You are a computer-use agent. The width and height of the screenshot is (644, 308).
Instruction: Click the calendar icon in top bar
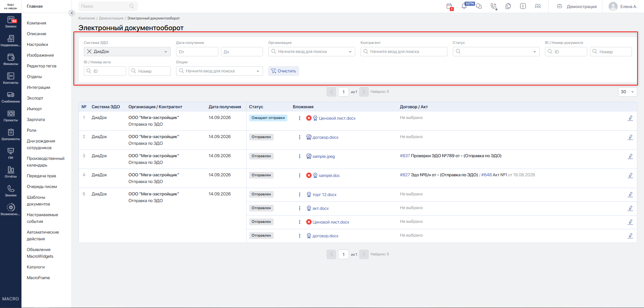(x=449, y=6)
